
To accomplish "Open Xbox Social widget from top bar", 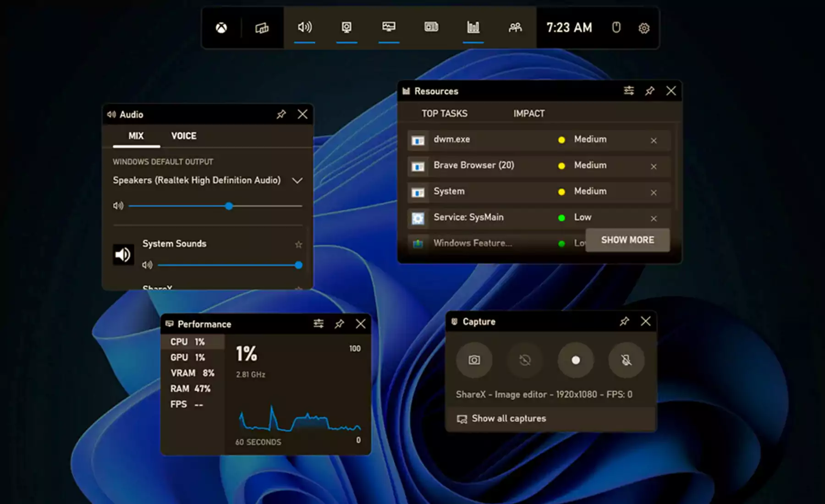I will point(515,28).
